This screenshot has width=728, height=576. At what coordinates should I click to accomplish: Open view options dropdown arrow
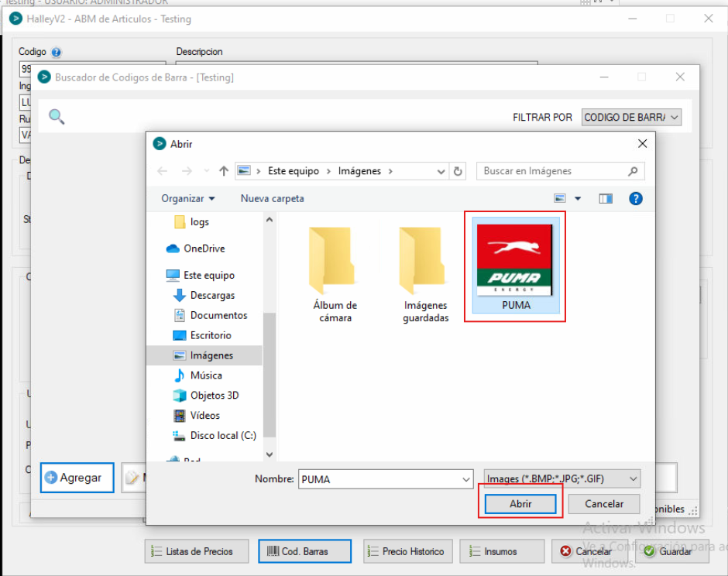[x=578, y=199]
